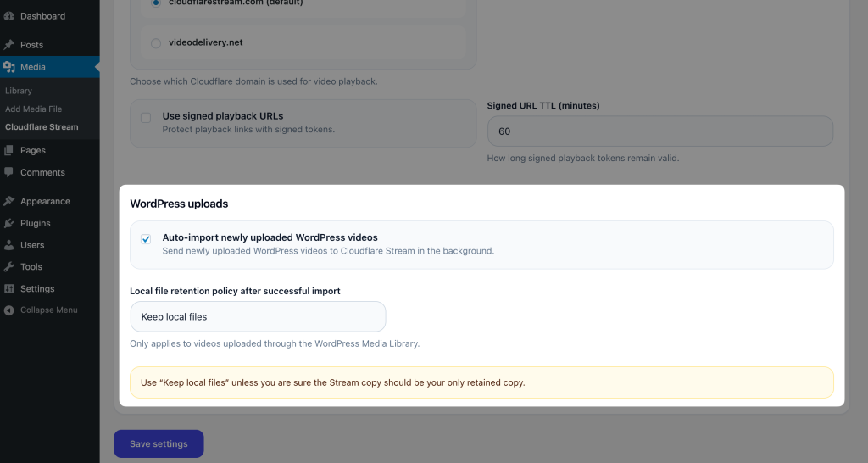The height and width of the screenshot is (463, 868).
Task: Open the Add Media File submenu item
Action: click(x=33, y=109)
